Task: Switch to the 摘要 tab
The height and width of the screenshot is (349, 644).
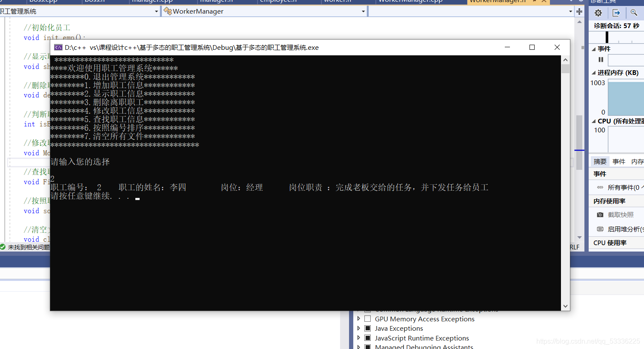Action: (x=600, y=161)
